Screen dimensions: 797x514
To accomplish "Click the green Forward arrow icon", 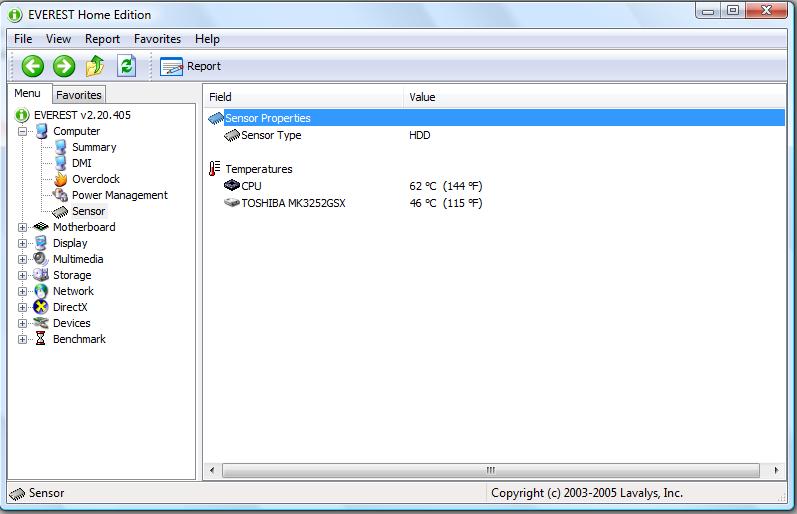I will tap(64, 66).
